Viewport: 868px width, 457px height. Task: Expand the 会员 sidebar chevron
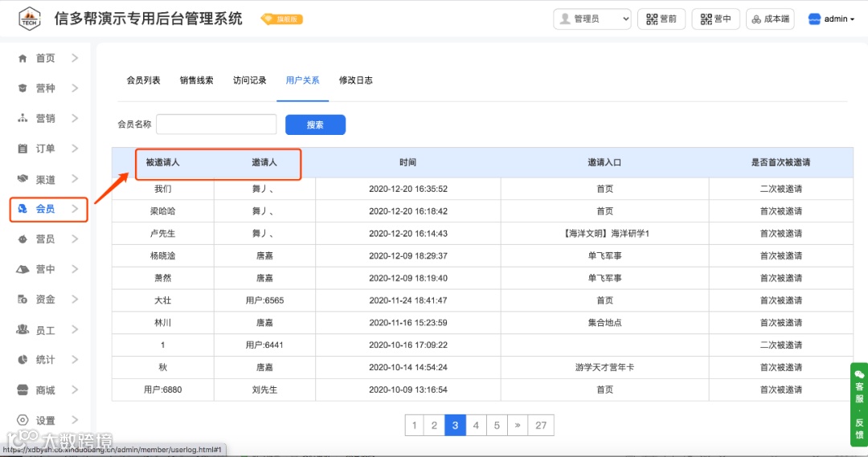click(75, 209)
